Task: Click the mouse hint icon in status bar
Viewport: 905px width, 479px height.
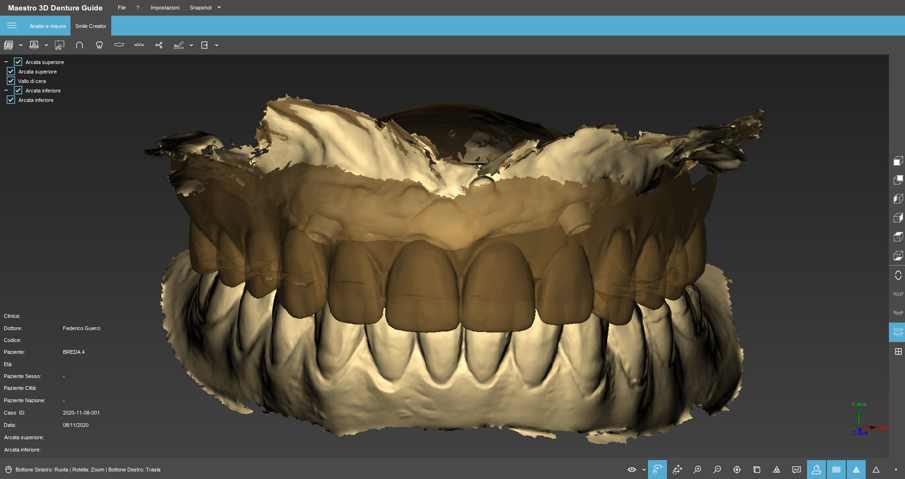Action: 8,470
